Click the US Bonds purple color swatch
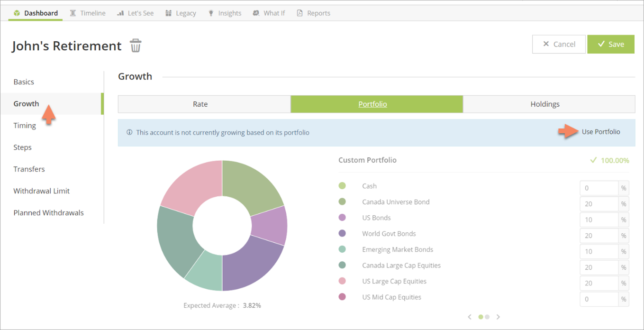 [342, 218]
